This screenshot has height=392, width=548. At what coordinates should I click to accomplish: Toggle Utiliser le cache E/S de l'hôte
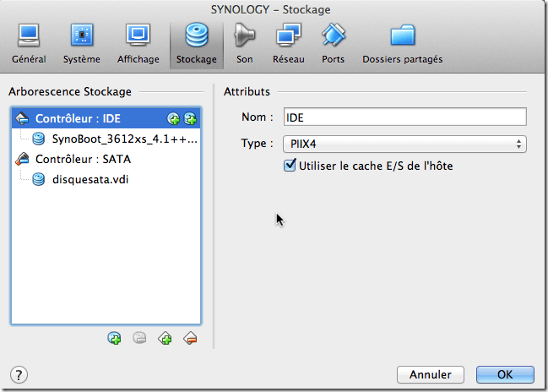(x=290, y=165)
